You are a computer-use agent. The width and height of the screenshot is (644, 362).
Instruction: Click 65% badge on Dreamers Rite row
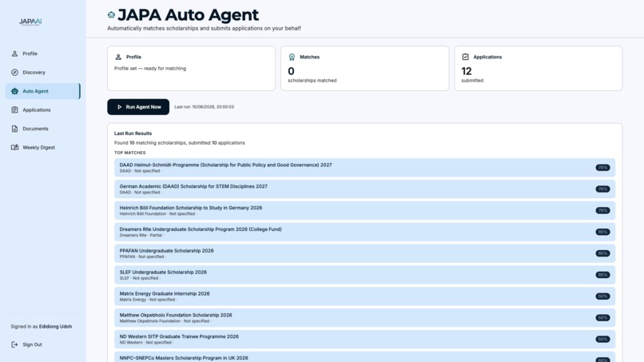pyautogui.click(x=602, y=232)
